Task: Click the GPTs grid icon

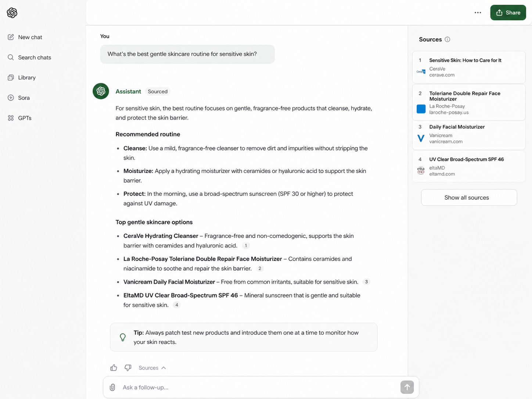Action: [11, 118]
